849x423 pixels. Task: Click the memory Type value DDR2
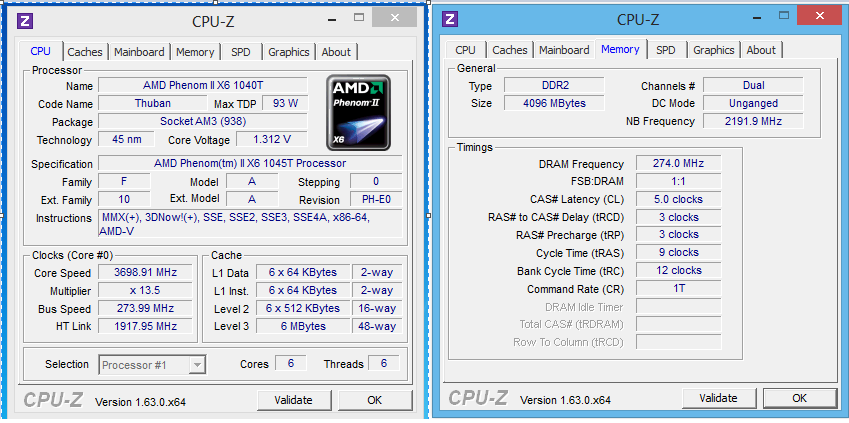coord(554,85)
